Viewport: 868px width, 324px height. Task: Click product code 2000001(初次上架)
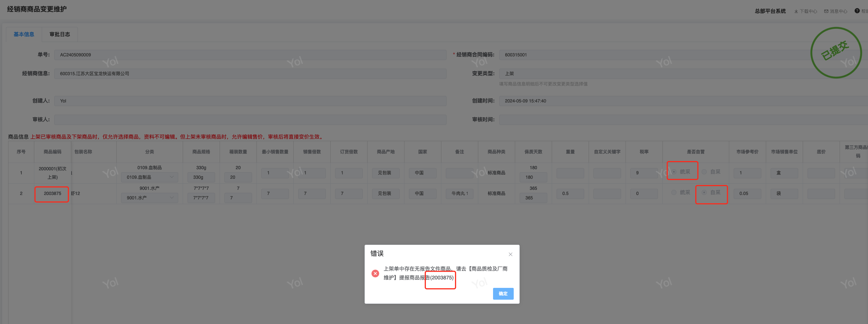click(52, 173)
